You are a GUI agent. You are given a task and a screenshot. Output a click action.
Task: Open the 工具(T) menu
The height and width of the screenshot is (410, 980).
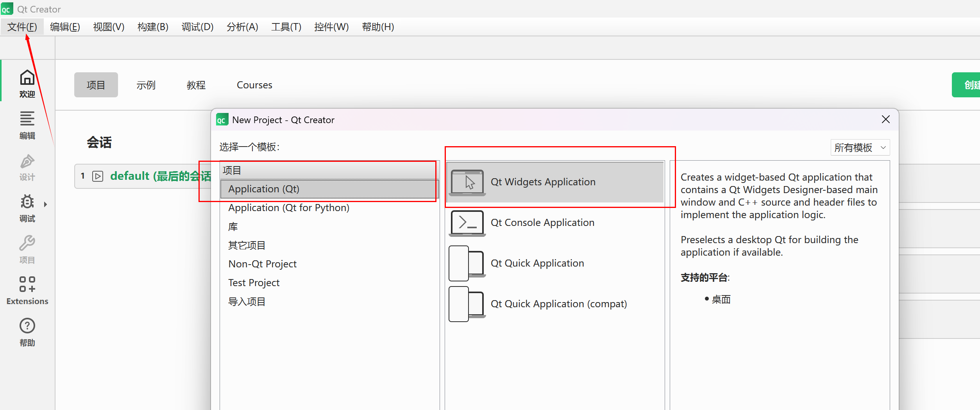[286, 27]
